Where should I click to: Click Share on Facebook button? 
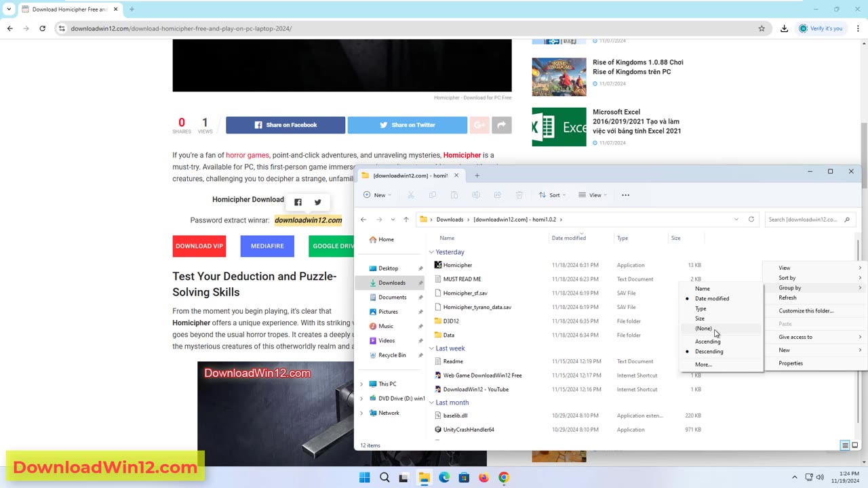click(x=285, y=125)
